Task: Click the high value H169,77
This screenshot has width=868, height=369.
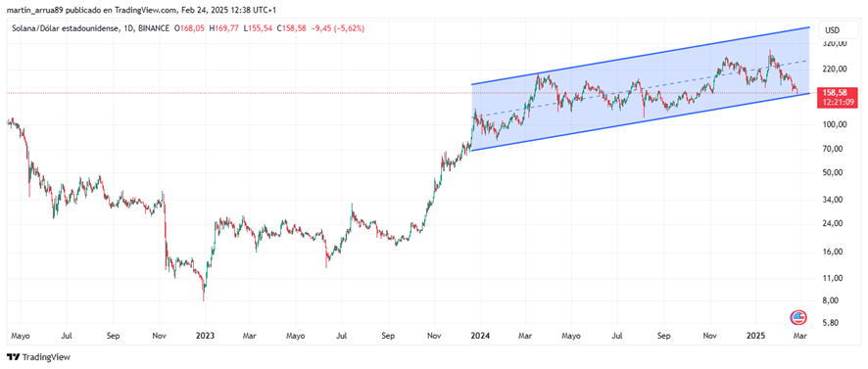Action: pyautogui.click(x=223, y=28)
